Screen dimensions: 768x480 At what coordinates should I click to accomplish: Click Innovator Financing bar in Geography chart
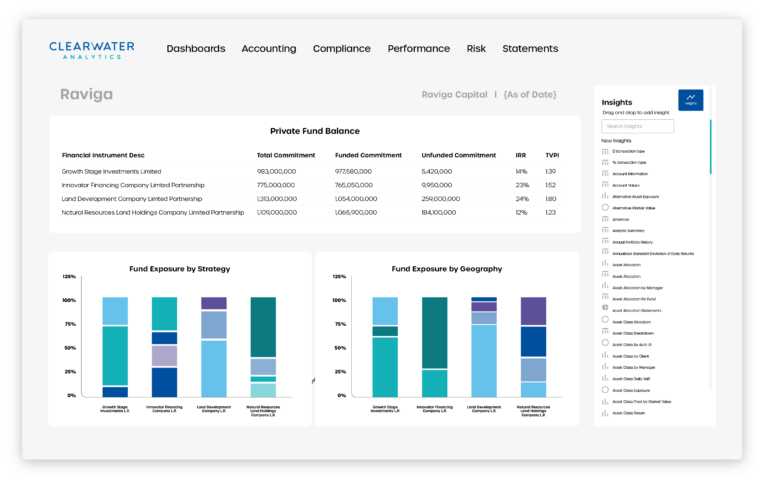click(434, 347)
